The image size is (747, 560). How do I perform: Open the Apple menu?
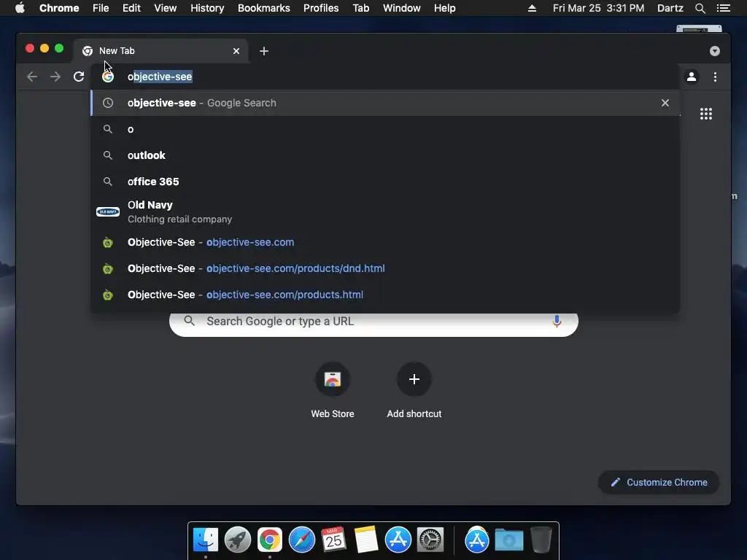pos(20,8)
